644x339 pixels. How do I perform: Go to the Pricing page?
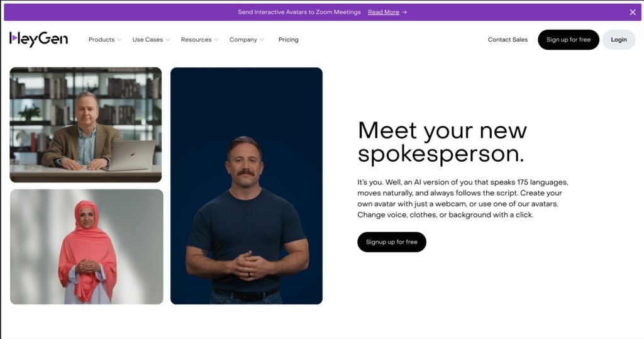click(x=288, y=40)
